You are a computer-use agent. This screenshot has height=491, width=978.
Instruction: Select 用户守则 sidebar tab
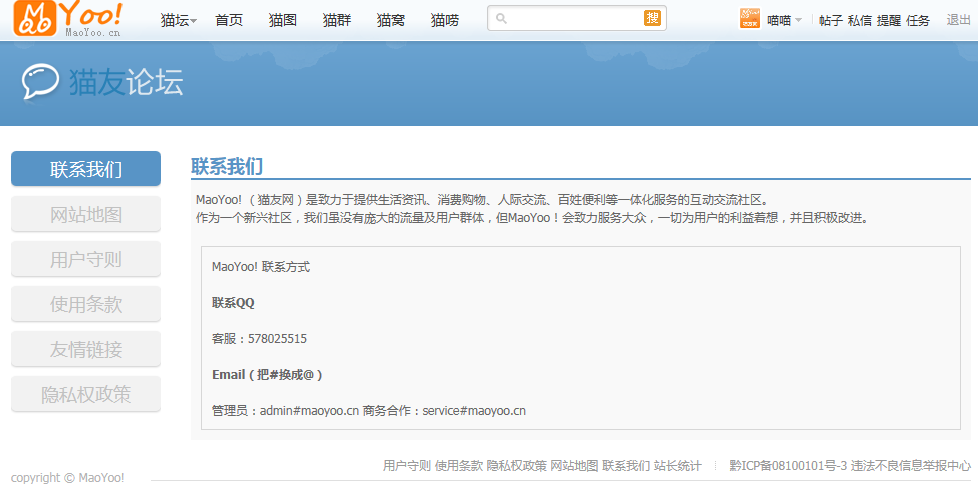click(x=86, y=259)
